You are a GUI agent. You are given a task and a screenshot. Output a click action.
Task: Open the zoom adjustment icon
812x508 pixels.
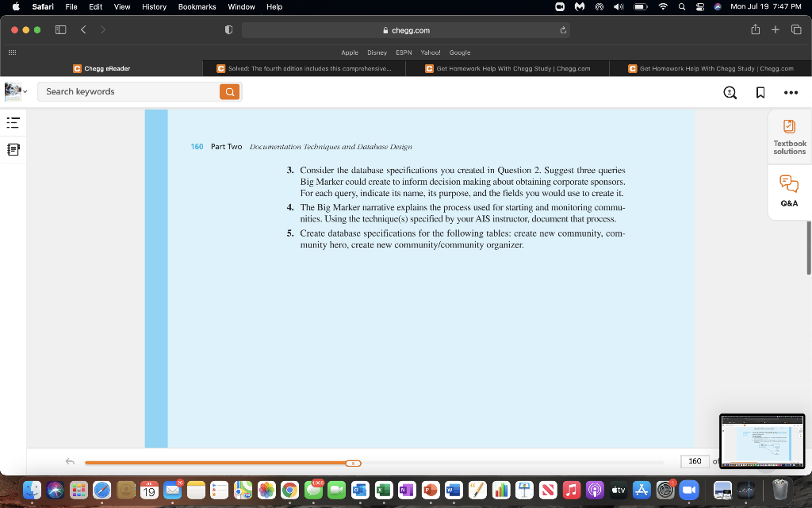730,92
